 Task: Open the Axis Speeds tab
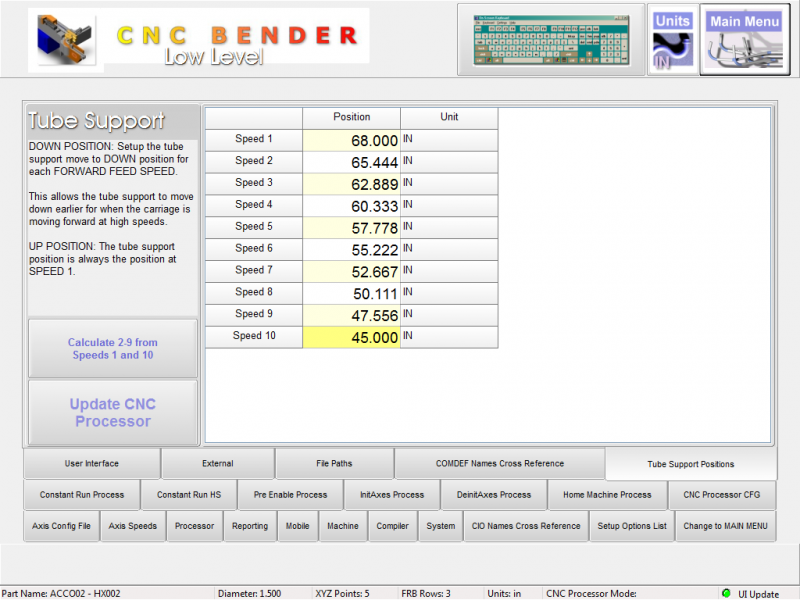pyautogui.click(x=132, y=525)
